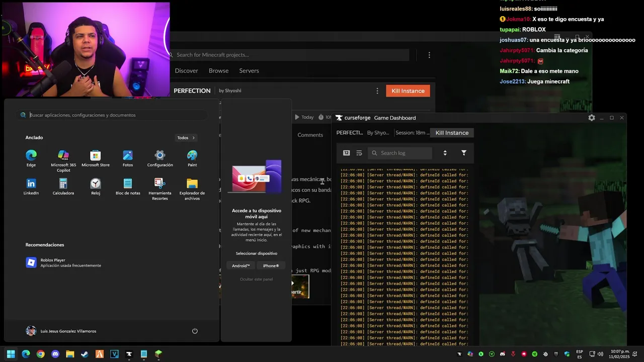Click the Search log field

coord(400,153)
